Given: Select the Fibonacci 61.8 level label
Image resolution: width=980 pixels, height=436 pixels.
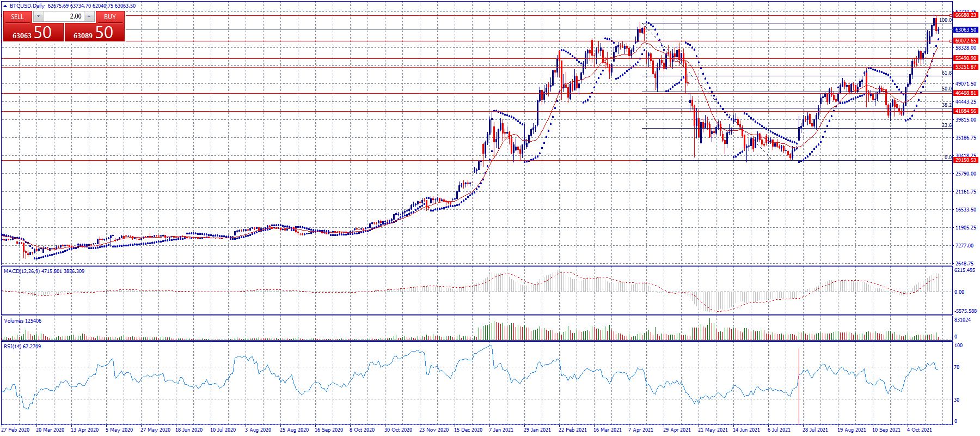Looking at the screenshot, I should (x=947, y=73).
